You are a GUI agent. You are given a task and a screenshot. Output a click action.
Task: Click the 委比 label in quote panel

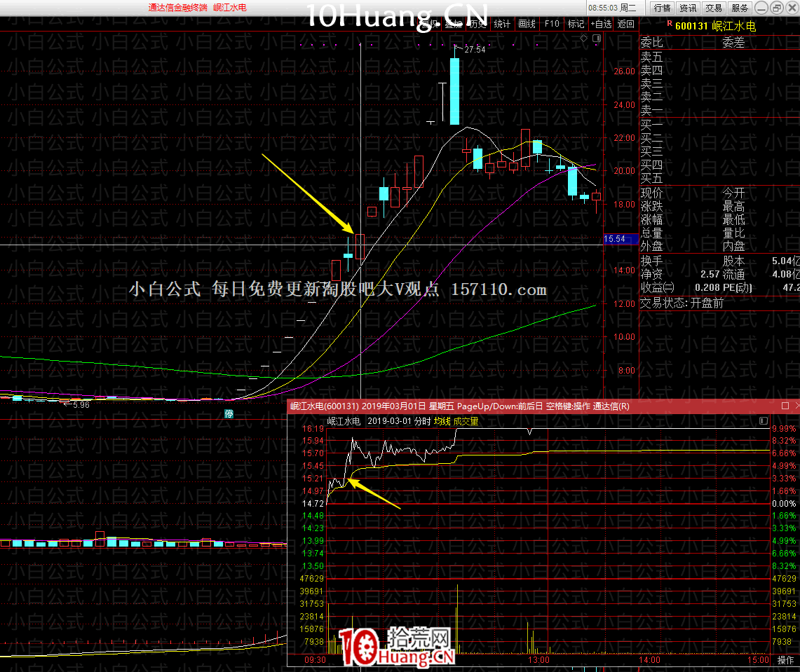[651, 42]
